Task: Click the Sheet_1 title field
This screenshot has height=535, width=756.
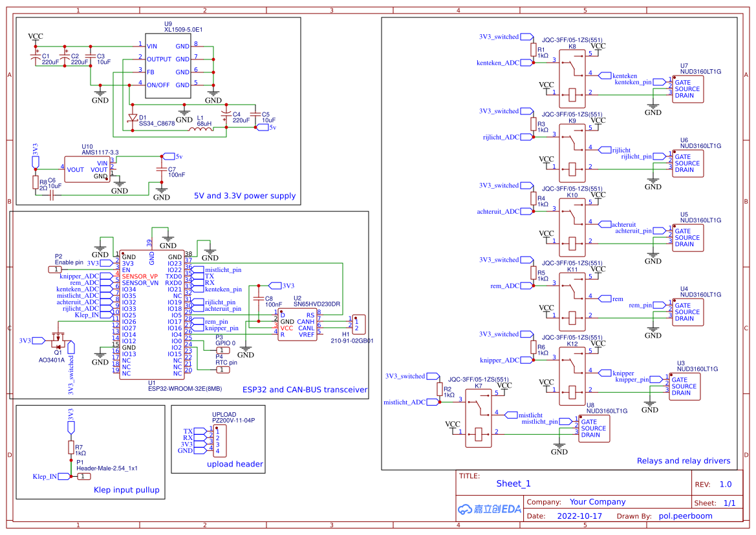Action: tap(513, 483)
